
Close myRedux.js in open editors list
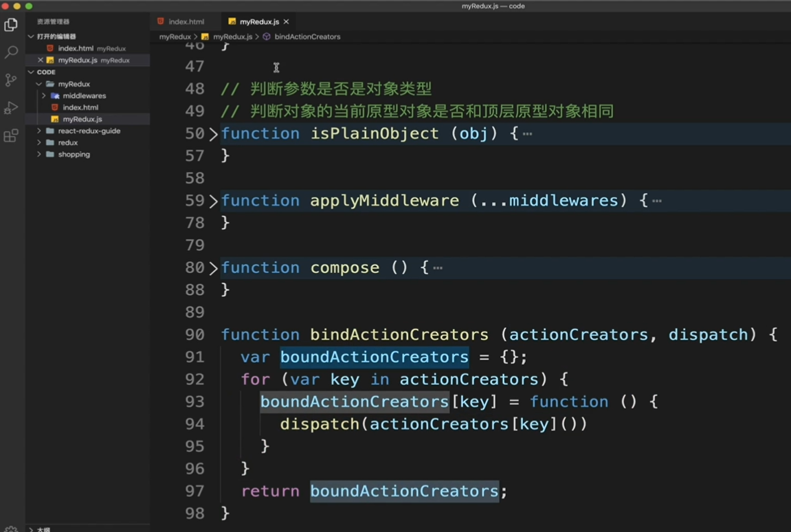coord(41,60)
